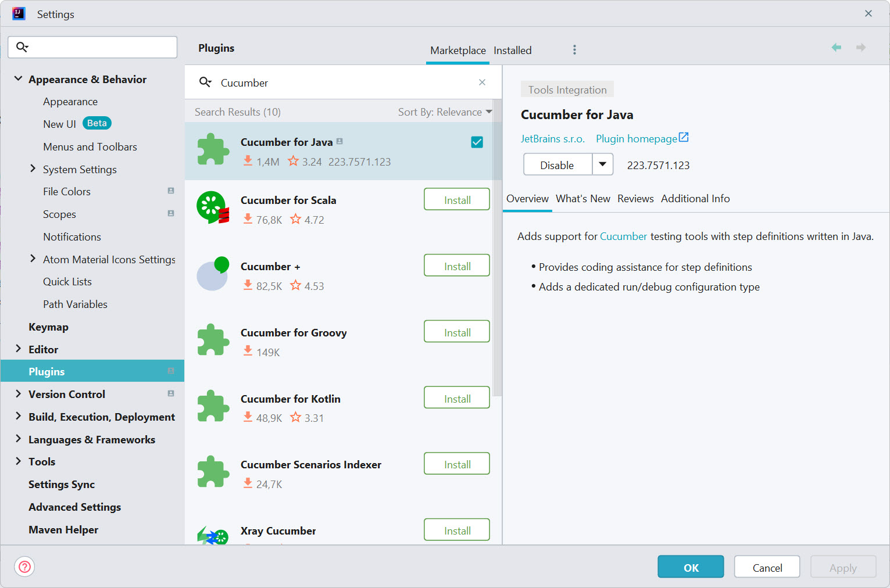Install Cucumber for Groovy plugin
Viewport: 890px width, 588px height.
point(457,332)
